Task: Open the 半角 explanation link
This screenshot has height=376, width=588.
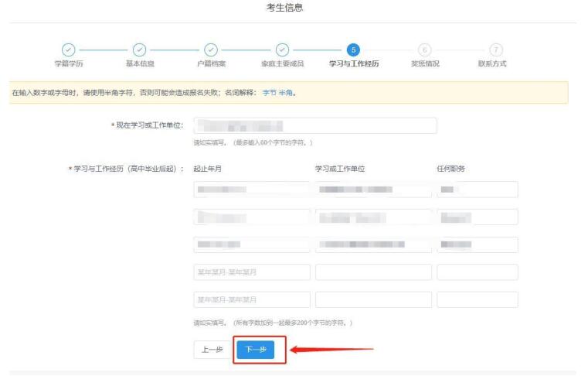Action: (287, 93)
